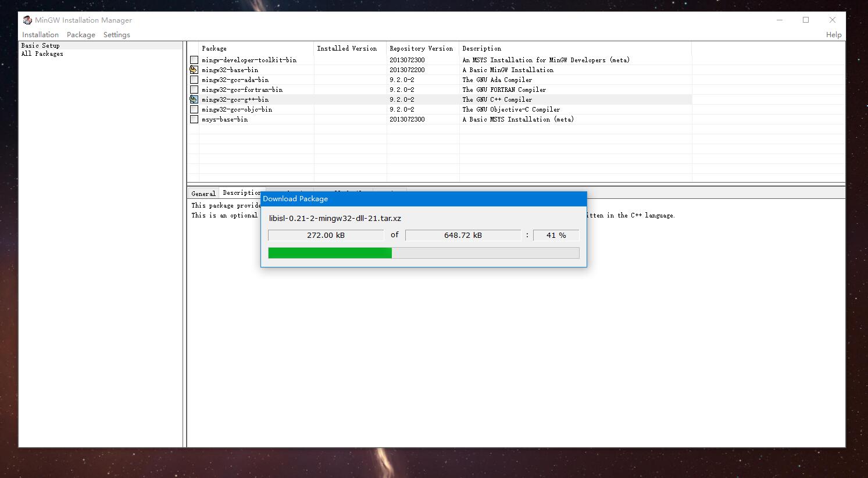The width and height of the screenshot is (868, 478).
Task: Click The GNU Objective-C Compiler description
Action: point(511,109)
